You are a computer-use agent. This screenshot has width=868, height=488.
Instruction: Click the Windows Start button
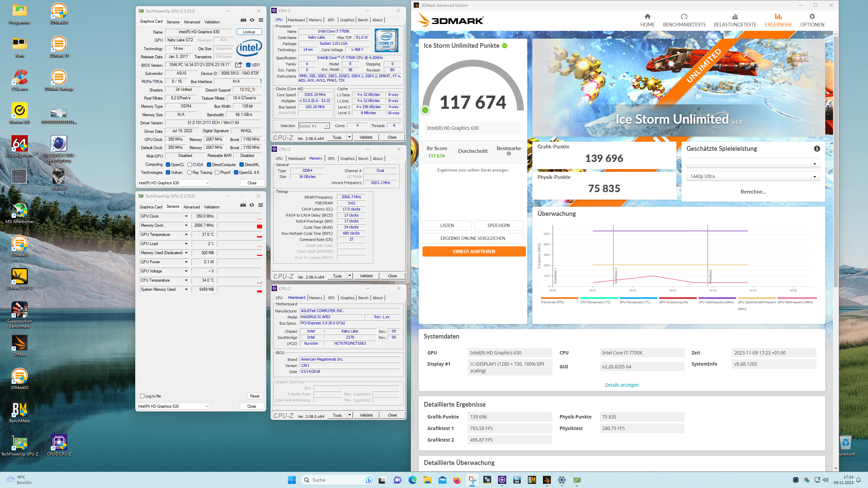(292, 480)
